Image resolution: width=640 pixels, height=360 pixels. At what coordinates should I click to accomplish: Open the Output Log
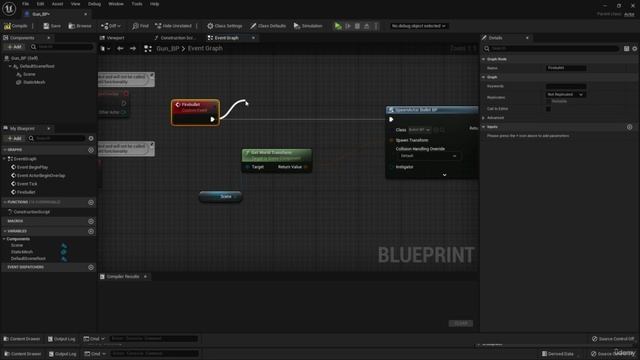tap(62, 339)
